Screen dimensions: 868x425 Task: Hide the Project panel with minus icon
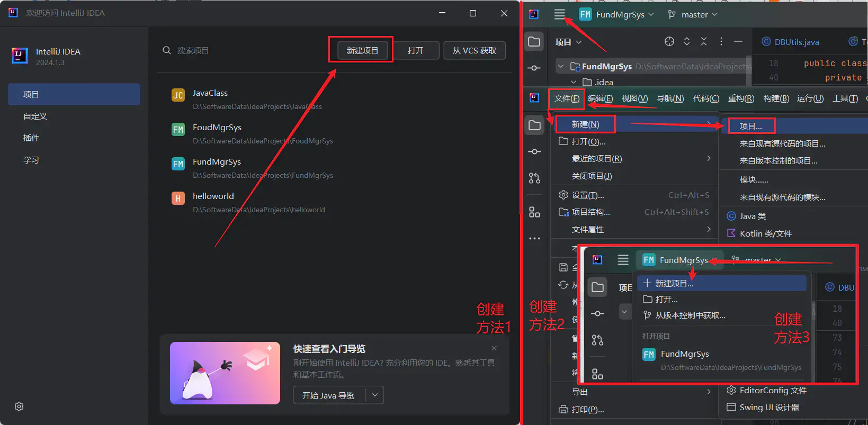click(738, 41)
